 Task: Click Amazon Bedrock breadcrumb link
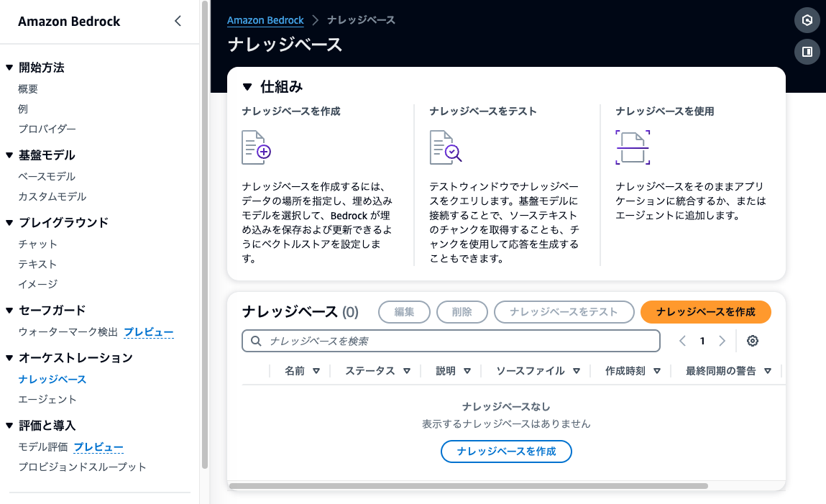265,20
